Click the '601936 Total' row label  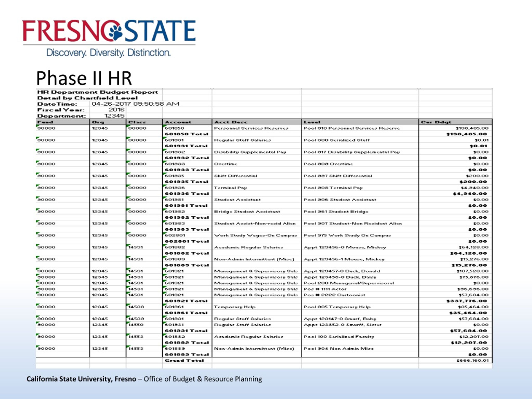[x=187, y=194]
